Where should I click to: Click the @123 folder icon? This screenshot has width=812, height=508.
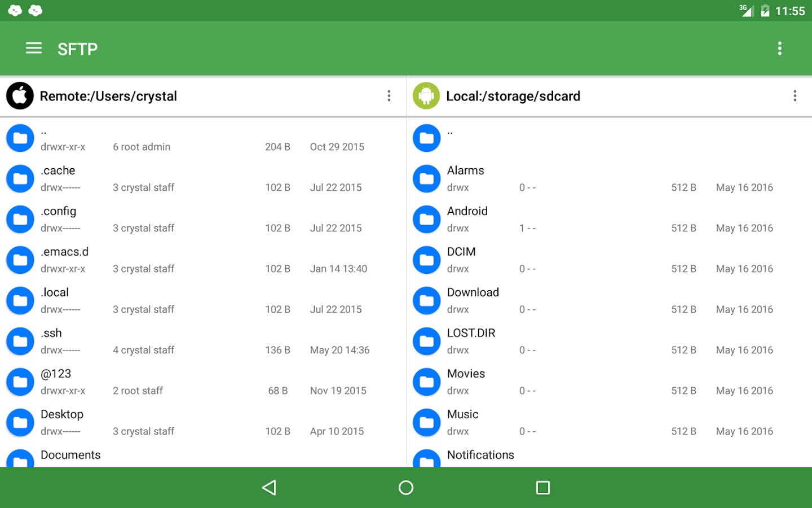(x=20, y=382)
